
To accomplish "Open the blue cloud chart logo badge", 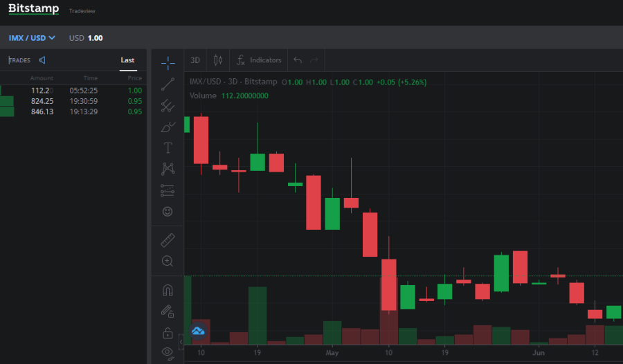I will [198, 331].
